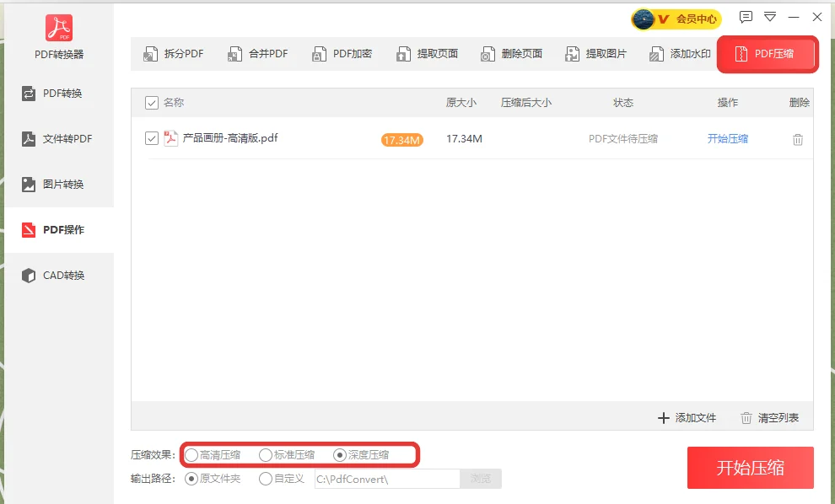Click the 添加水印 icon

pyautogui.click(x=656, y=54)
